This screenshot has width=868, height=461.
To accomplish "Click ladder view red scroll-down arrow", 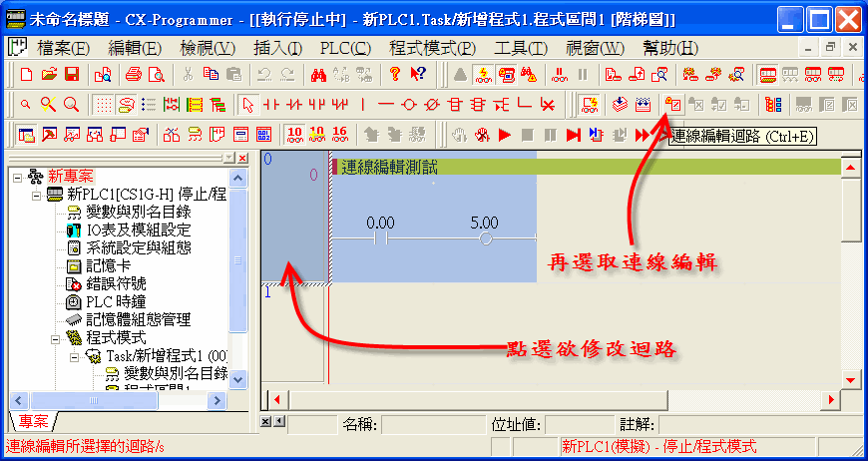I will click(851, 379).
